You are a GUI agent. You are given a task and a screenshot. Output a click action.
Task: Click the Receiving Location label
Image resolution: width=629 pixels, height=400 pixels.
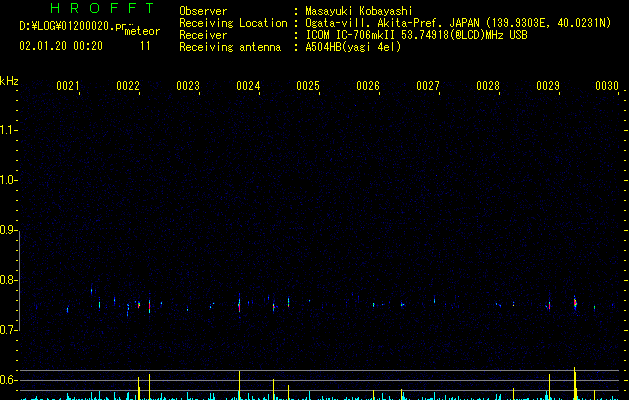click(233, 23)
